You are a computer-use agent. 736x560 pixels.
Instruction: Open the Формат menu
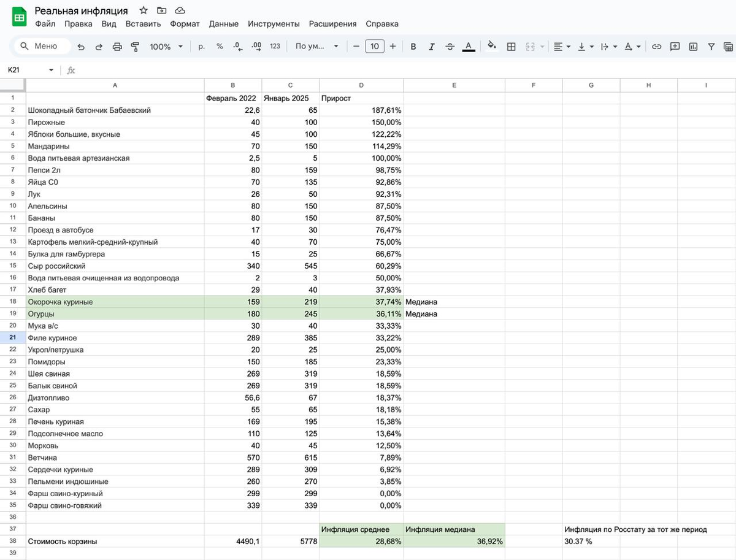(x=185, y=24)
